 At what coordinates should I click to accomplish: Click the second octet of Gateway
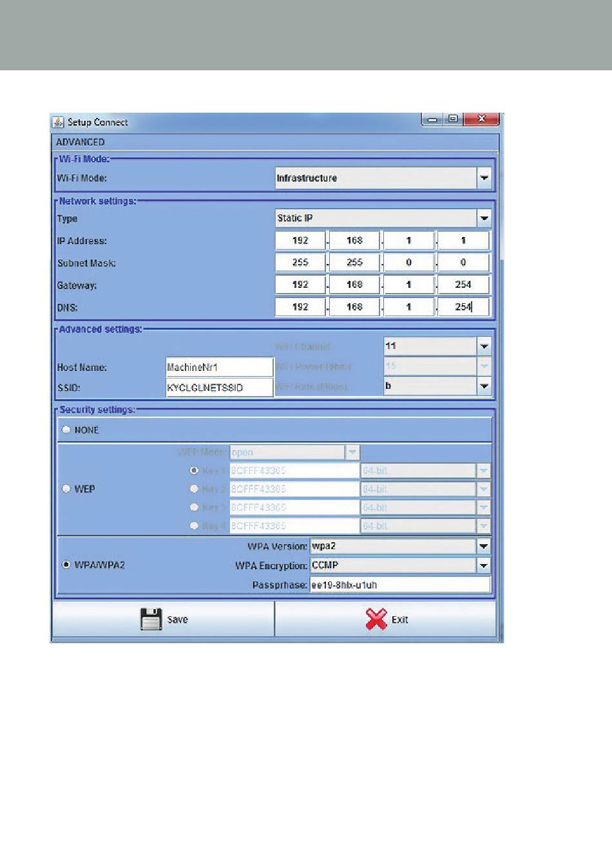[354, 285]
